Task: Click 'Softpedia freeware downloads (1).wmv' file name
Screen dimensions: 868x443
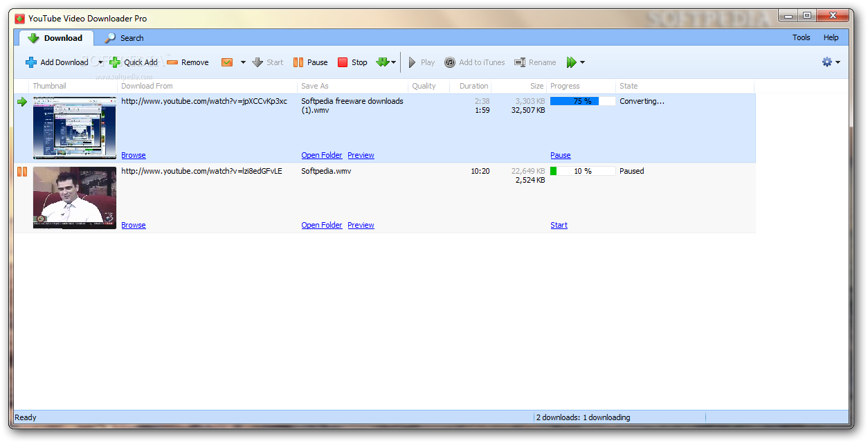Action: tap(352, 105)
